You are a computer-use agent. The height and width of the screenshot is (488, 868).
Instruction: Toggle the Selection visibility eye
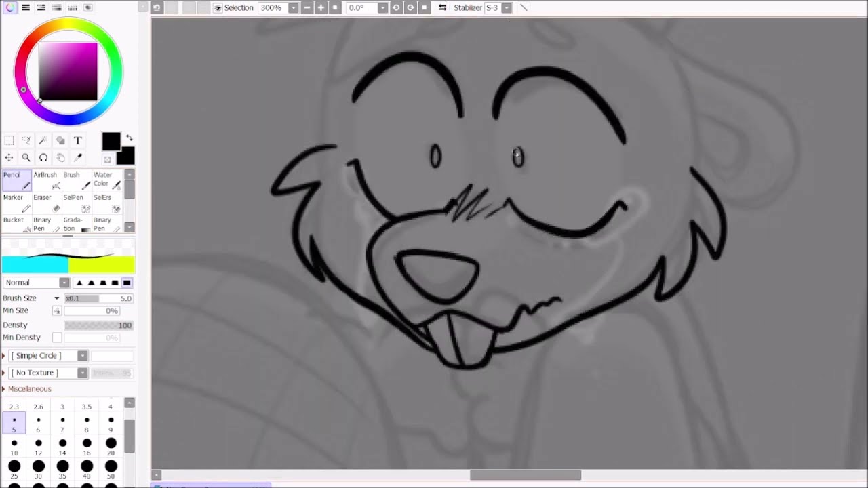tap(218, 8)
